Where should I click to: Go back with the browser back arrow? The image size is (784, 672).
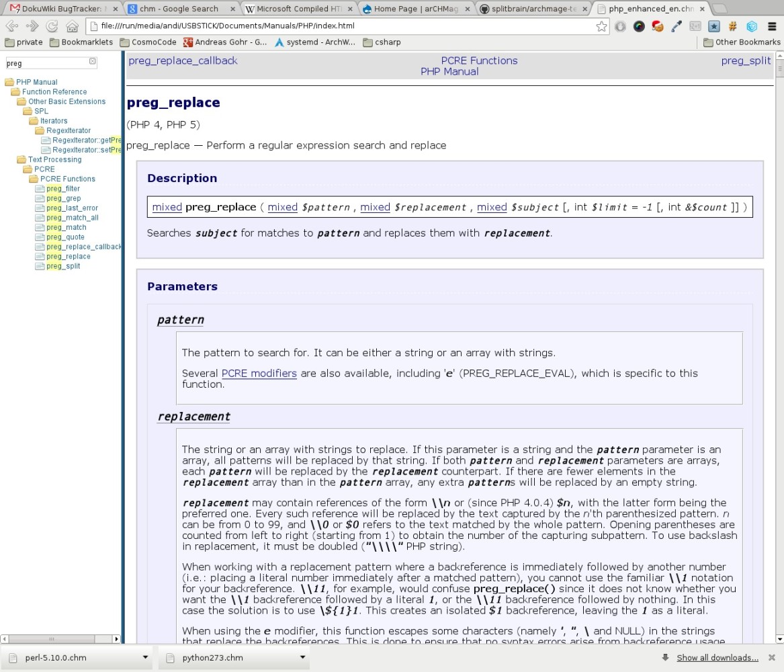(11, 26)
